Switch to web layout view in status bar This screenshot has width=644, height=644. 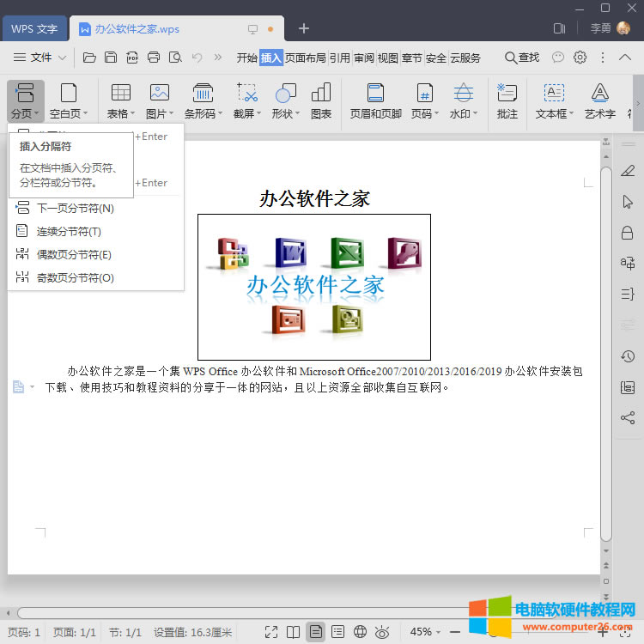(360, 632)
